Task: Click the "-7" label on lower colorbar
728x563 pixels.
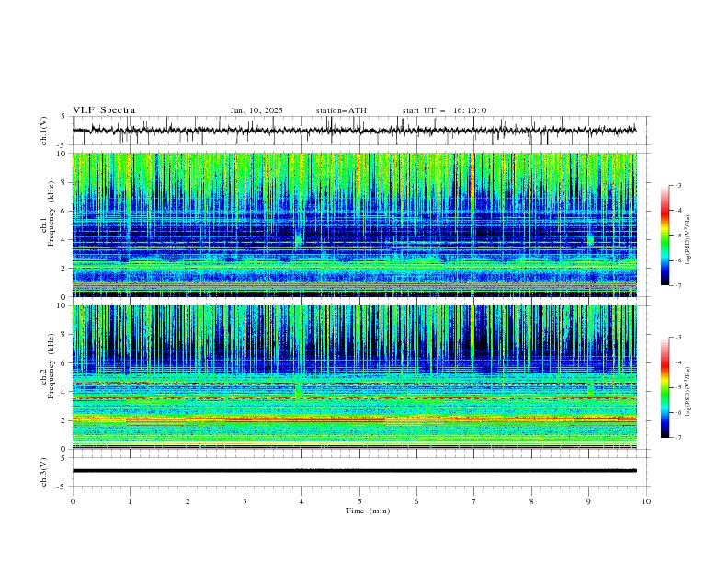Action: 677,438
